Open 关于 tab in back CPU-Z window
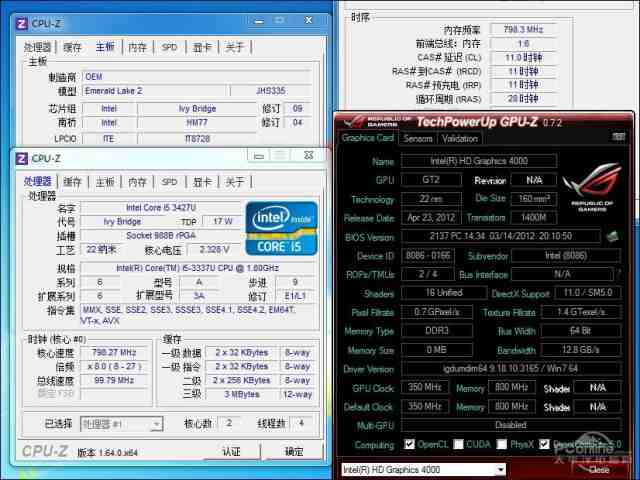Image resolution: width=640 pixels, height=480 pixels. [x=235, y=47]
